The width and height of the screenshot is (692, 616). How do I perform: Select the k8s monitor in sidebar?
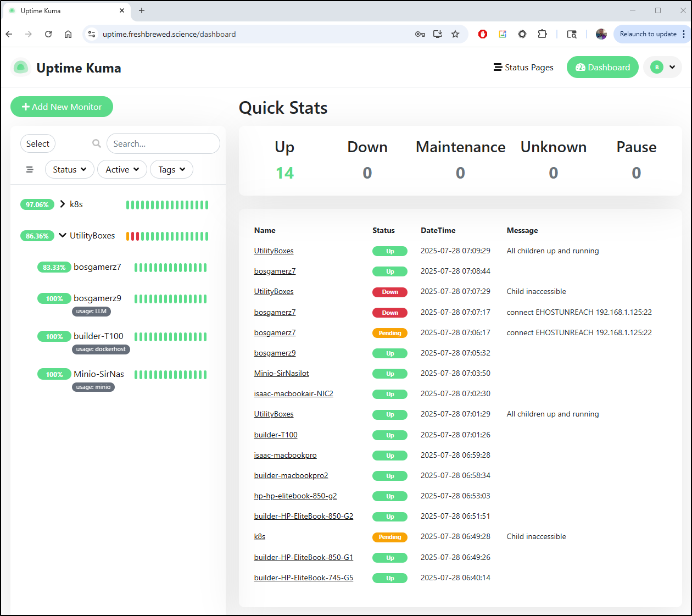76,204
